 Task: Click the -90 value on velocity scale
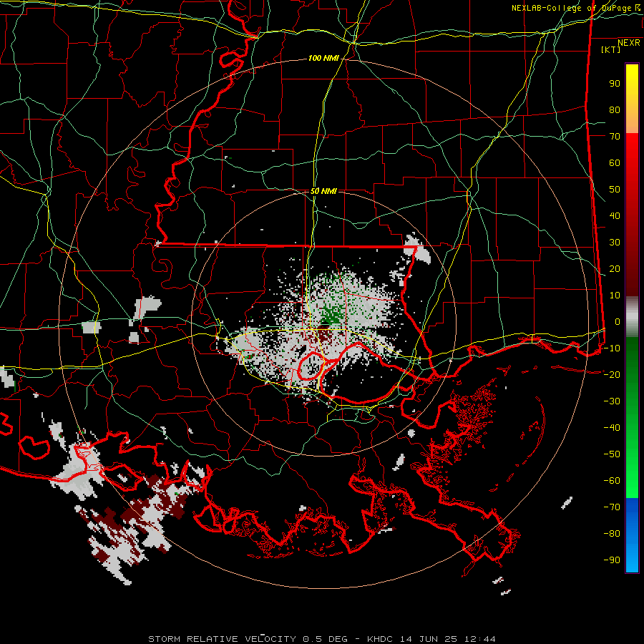click(x=612, y=560)
